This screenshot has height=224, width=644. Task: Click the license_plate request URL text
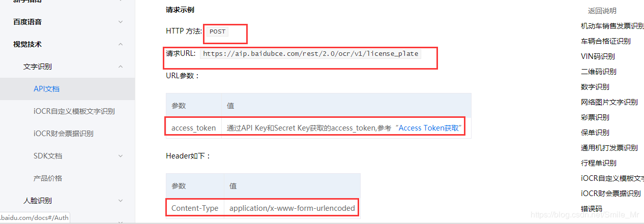pyautogui.click(x=310, y=53)
